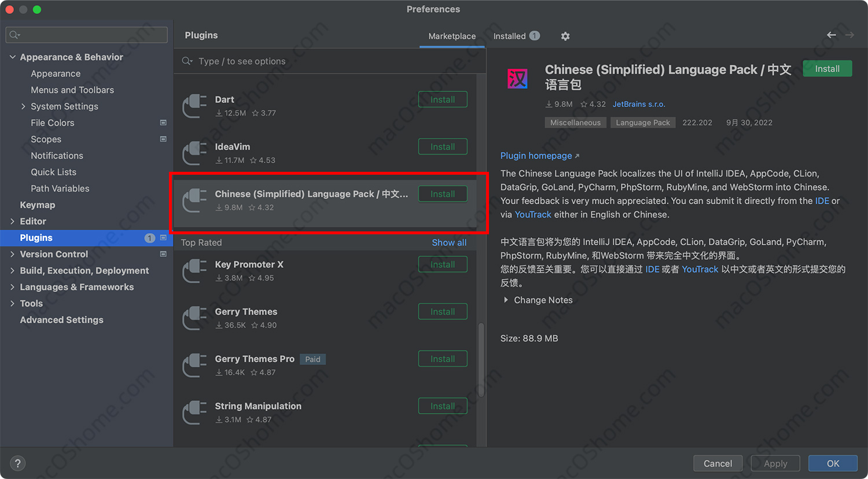Click the Paid tag on Gerry Themes Pro
The height and width of the screenshot is (479, 868).
(x=312, y=359)
